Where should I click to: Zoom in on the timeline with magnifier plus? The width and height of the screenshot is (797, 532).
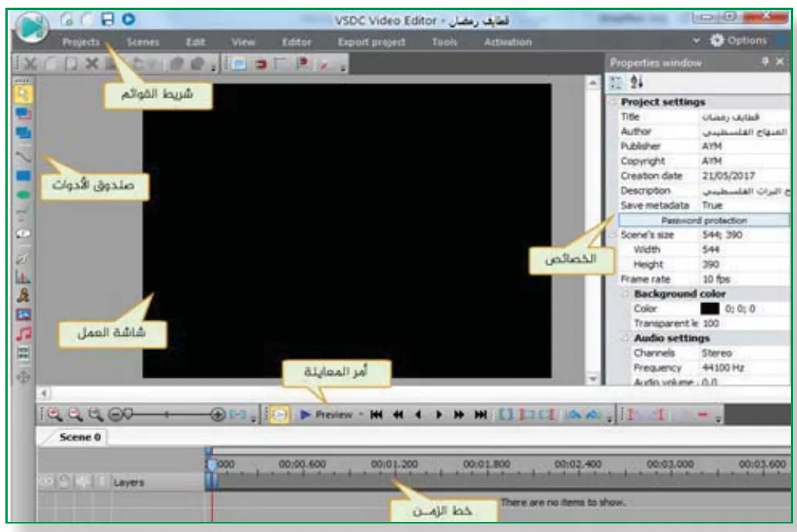[55, 415]
